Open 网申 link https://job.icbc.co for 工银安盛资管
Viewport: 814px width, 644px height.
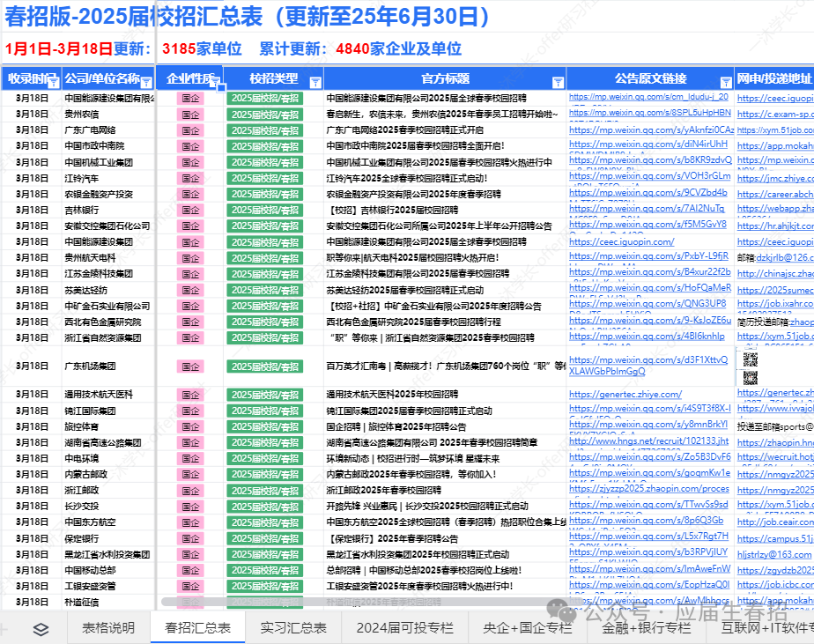(x=775, y=585)
